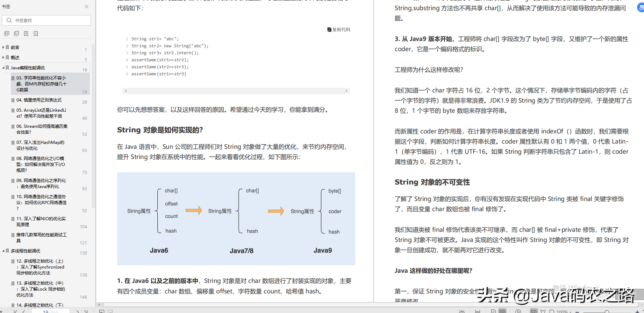Click the 复制代码 copy code button

click(x=339, y=30)
